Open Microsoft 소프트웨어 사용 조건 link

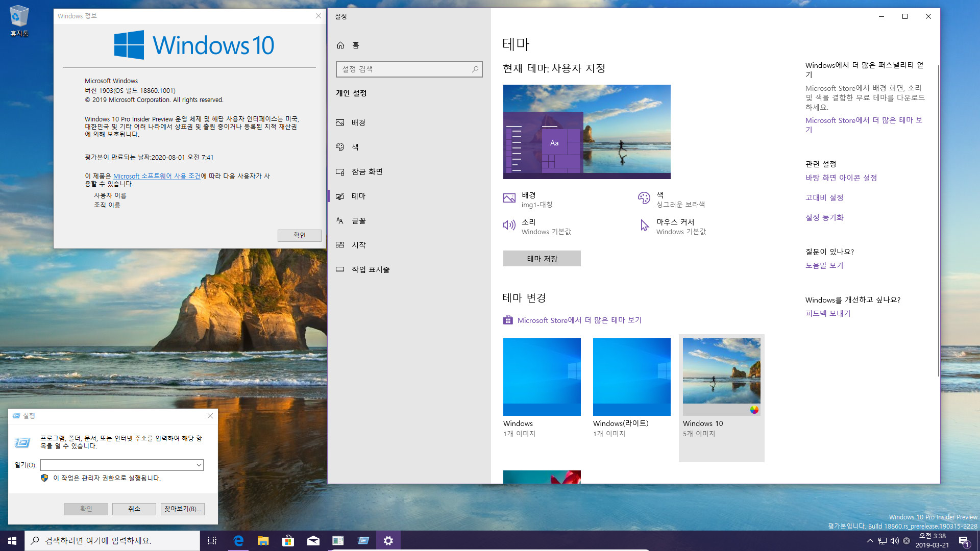157,176
